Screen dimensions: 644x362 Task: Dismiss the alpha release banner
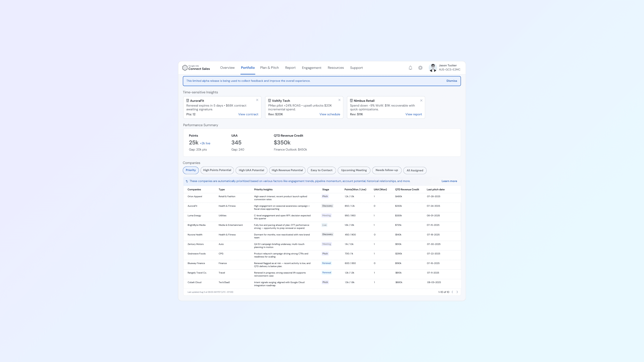coord(451,81)
